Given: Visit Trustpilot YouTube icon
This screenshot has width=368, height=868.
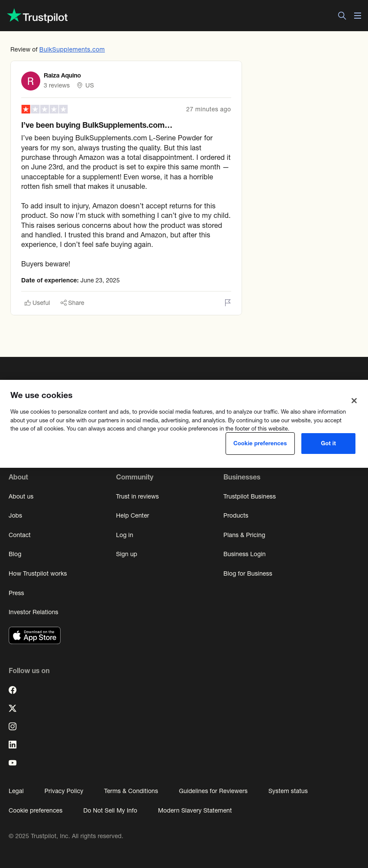Looking at the screenshot, I should pyautogui.click(x=13, y=763).
